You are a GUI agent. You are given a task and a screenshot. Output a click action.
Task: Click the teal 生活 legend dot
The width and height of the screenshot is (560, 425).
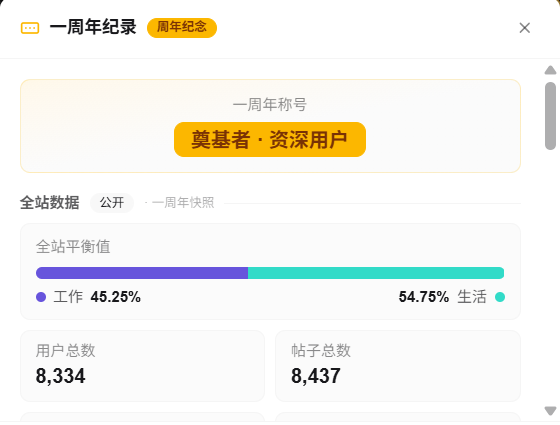point(500,297)
